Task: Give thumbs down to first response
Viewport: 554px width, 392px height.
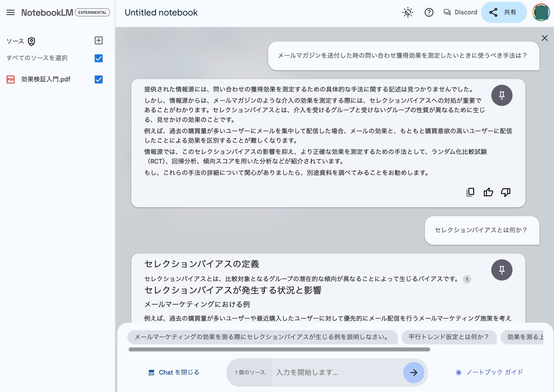Action: (x=506, y=192)
